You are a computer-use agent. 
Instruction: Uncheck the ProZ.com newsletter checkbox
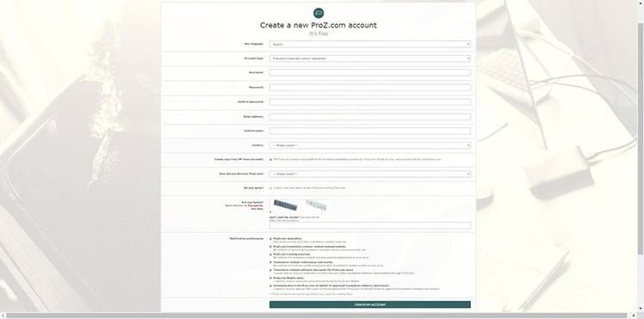click(x=270, y=239)
